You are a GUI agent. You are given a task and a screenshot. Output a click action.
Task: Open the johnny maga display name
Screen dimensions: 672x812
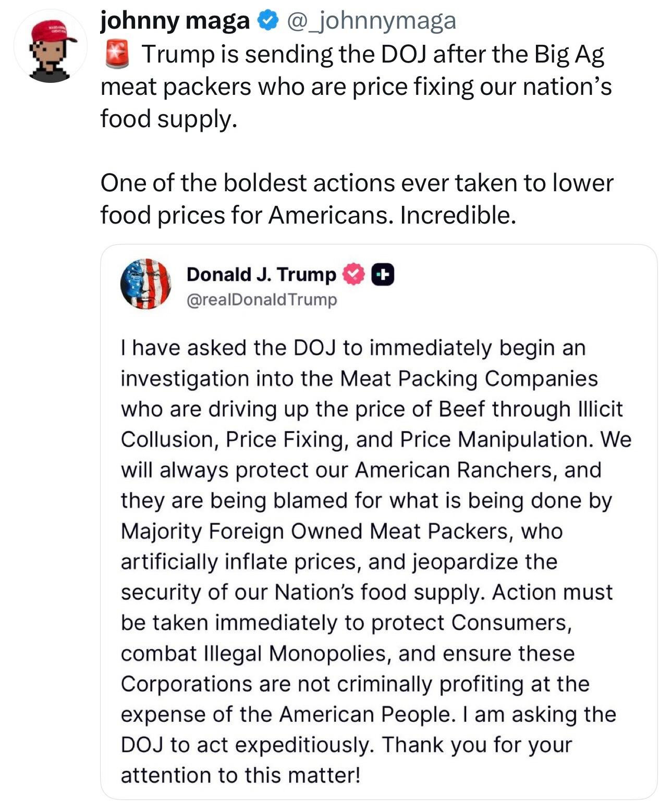175,21
